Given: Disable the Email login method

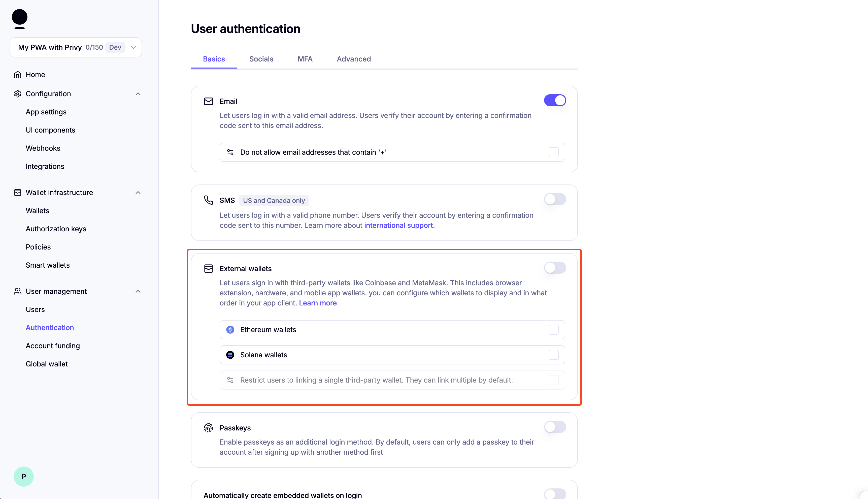Looking at the screenshot, I should (555, 100).
